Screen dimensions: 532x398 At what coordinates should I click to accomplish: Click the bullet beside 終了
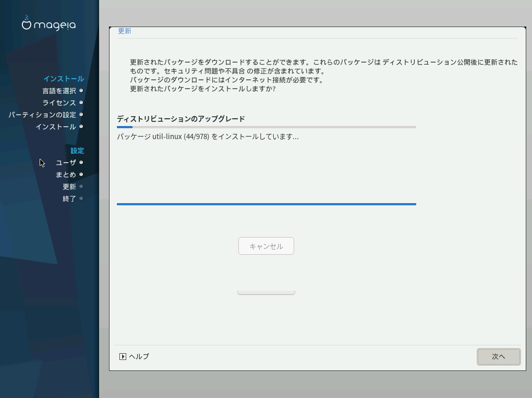[x=81, y=198]
